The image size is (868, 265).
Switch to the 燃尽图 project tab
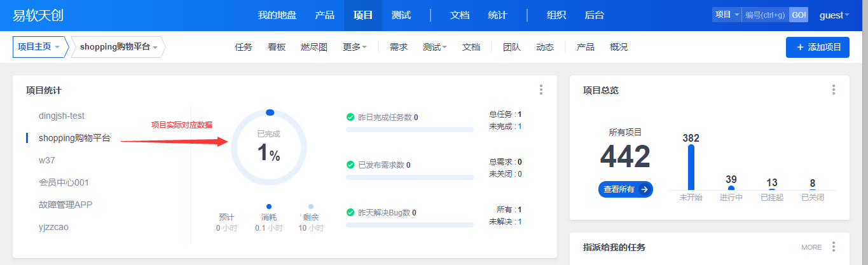pyautogui.click(x=313, y=47)
